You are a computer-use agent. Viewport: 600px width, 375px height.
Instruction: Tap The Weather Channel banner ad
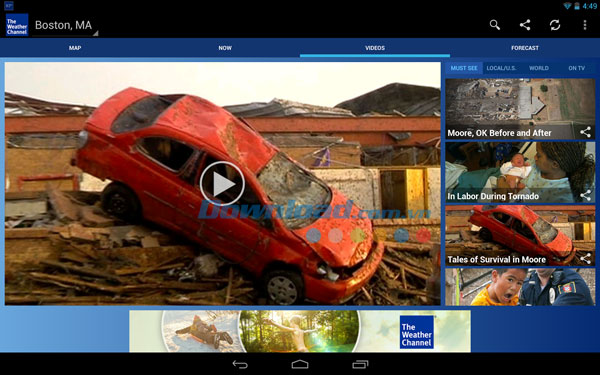pyautogui.click(x=300, y=331)
